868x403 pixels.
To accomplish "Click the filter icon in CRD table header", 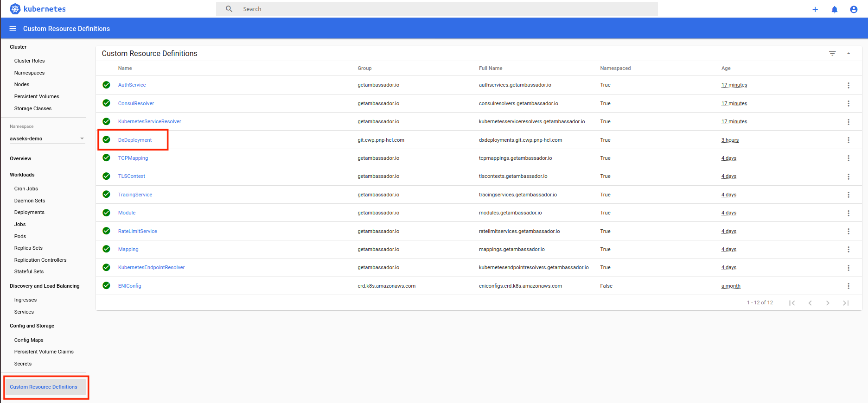I will [832, 54].
